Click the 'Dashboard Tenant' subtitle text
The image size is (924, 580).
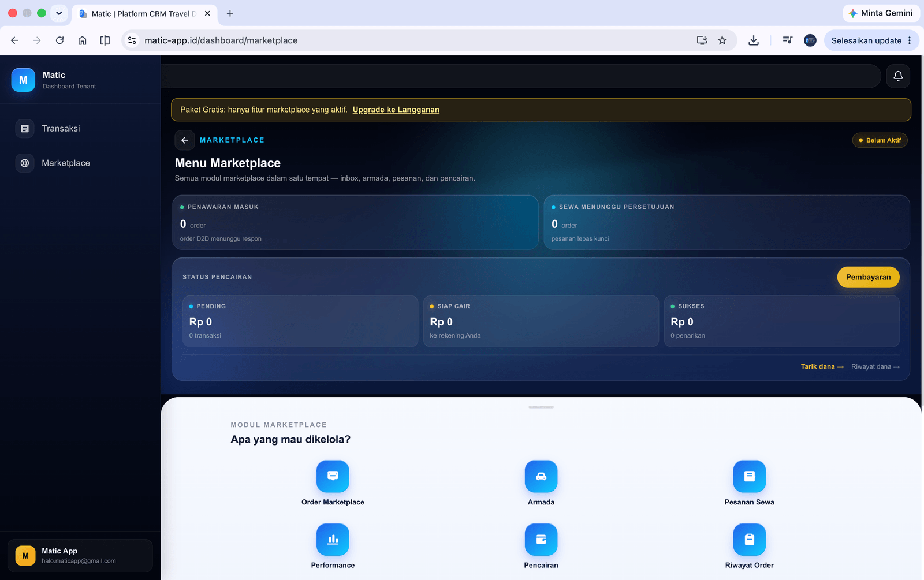[x=69, y=87]
